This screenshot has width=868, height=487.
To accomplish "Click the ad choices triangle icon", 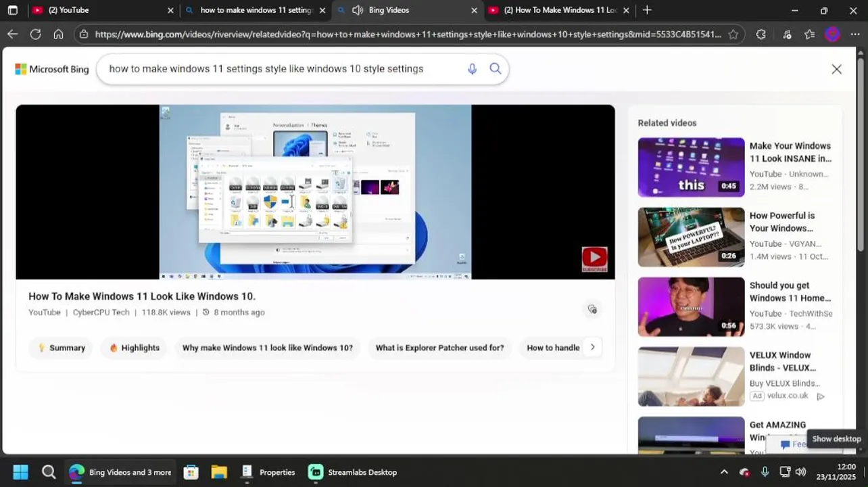I will click(x=821, y=396).
